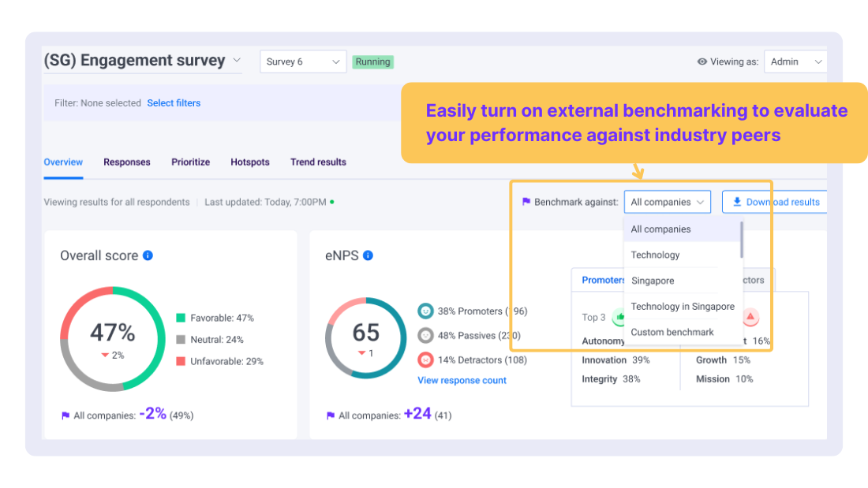
Task: Click the eNPS info icon
Action: click(x=368, y=255)
